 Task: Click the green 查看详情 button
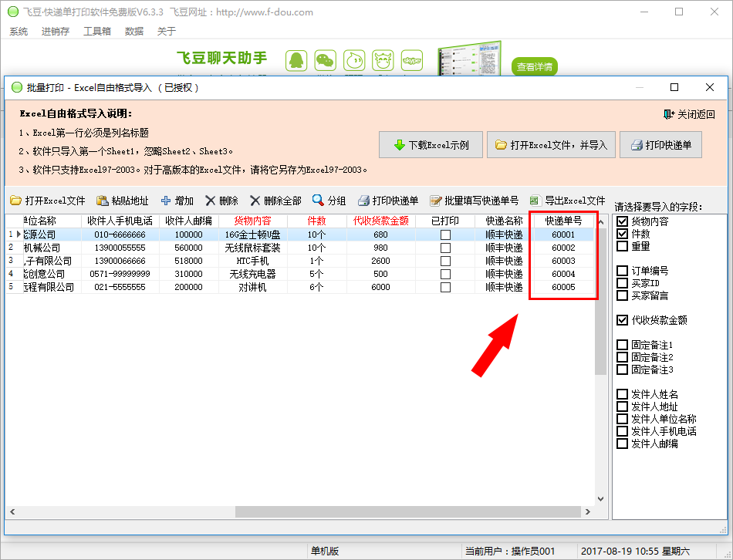click(x=535, y=67)
